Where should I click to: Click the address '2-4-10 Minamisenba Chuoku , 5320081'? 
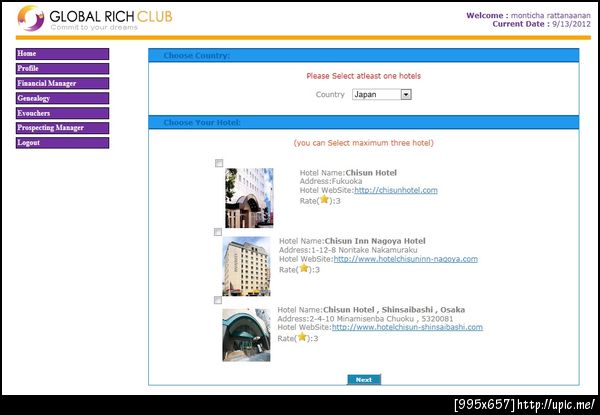click(x=381, y=319)
